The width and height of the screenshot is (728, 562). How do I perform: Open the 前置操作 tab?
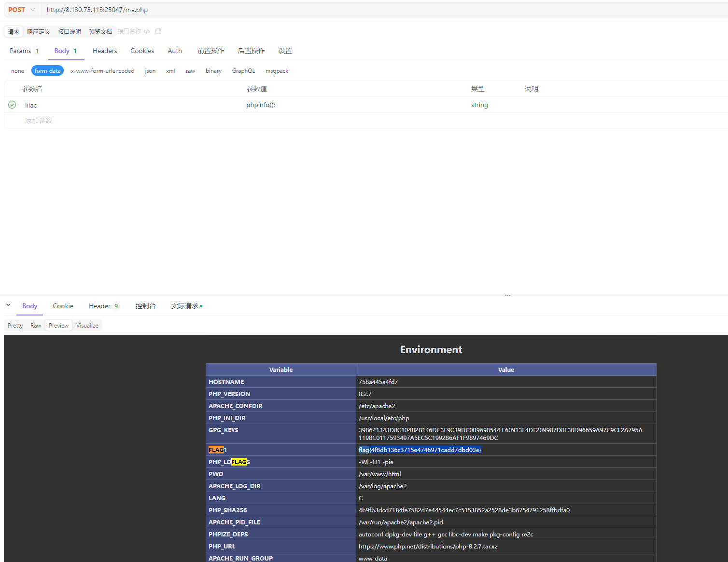click(210, 51)
